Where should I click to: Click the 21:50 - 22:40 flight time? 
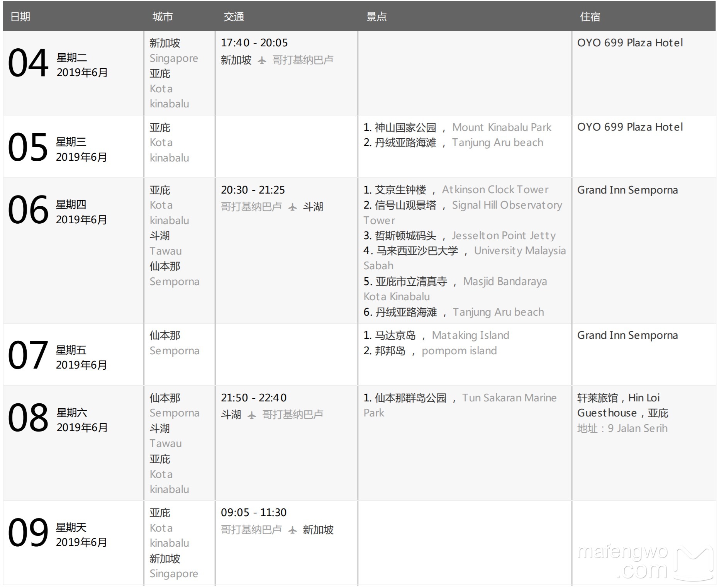(x=254, y=398)
